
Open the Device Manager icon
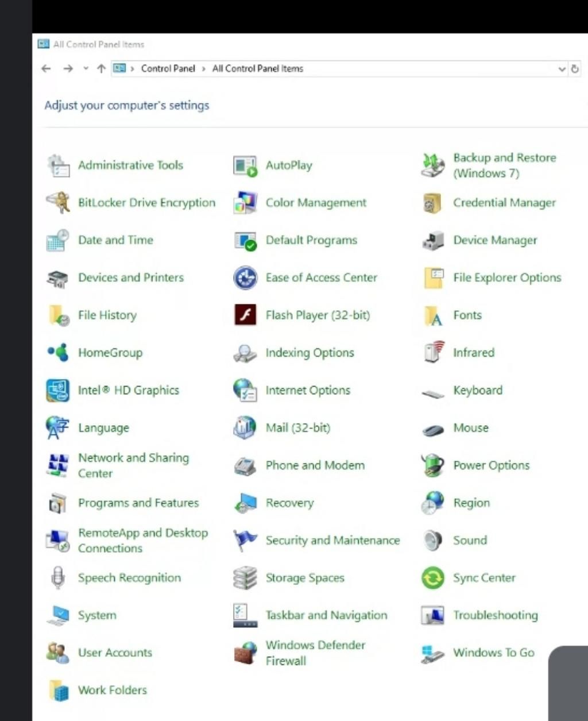433,240
